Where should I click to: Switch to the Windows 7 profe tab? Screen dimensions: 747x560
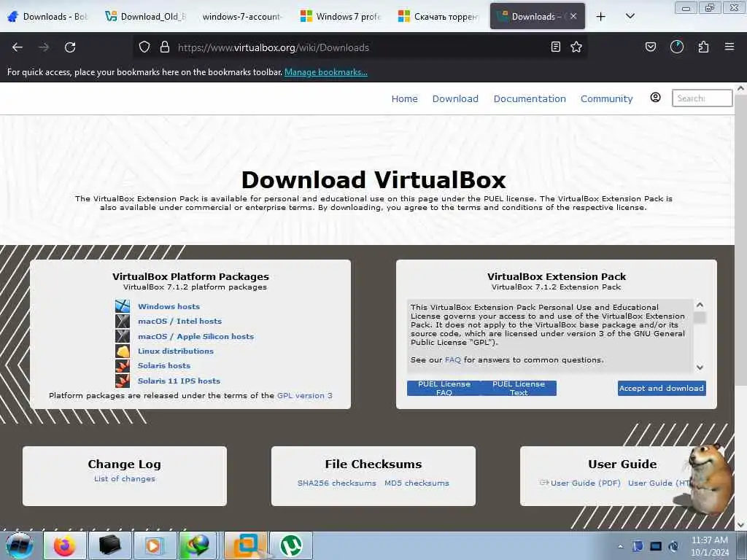(341, 17)
